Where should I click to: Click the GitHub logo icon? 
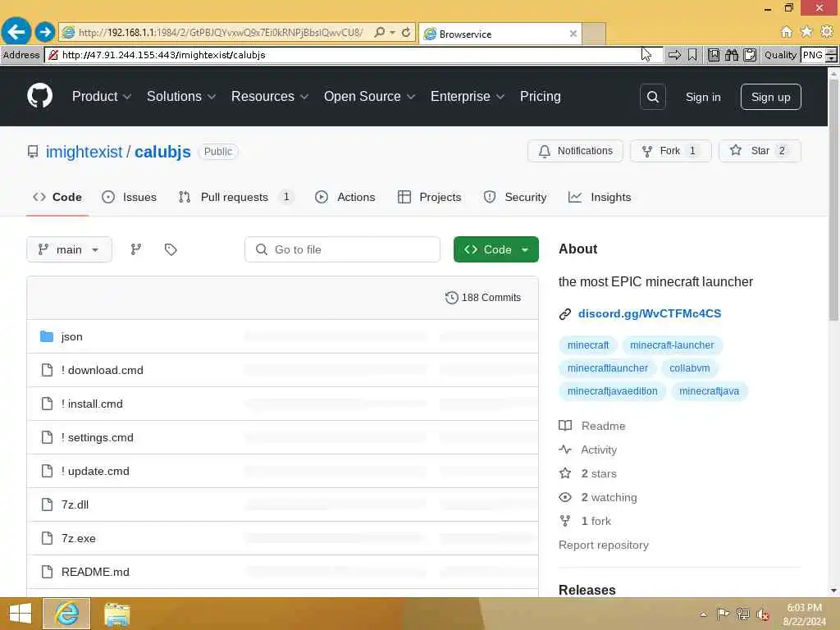click(39, 97)
